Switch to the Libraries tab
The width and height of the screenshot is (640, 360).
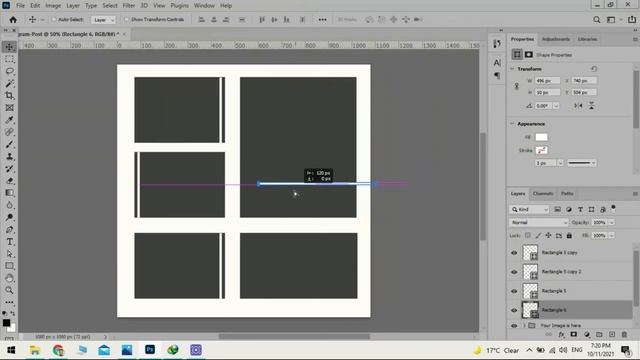[587, 39]
